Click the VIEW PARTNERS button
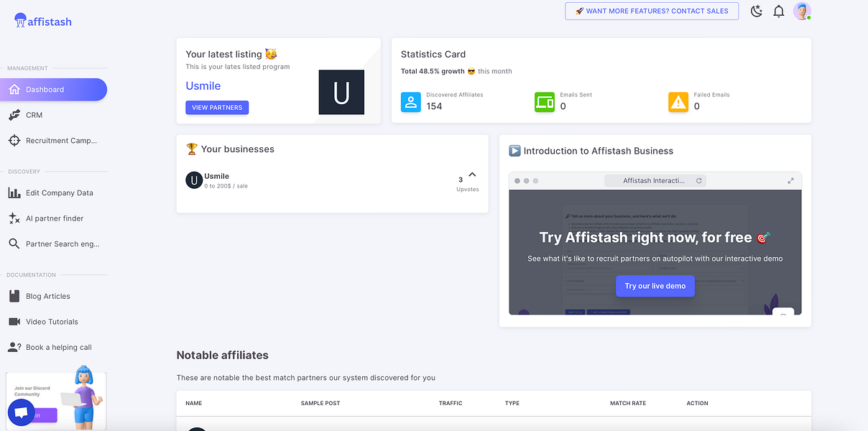 click(217, 107)
